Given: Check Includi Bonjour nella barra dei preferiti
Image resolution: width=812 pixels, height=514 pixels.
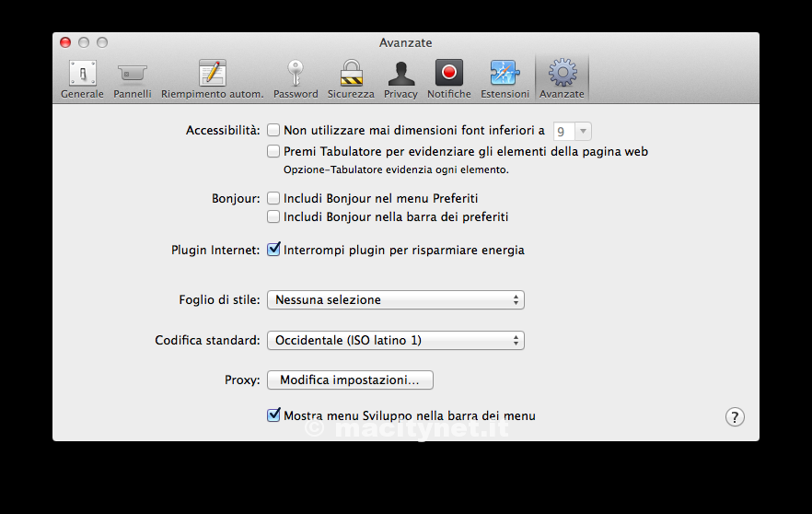Looking at the screenshot, I should point(273,216).
